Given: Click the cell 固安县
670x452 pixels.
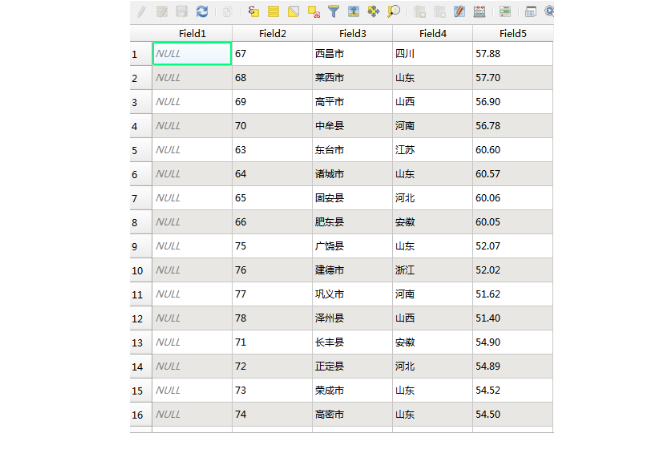Looking at the screenshot, I should (x=353, y=198).
